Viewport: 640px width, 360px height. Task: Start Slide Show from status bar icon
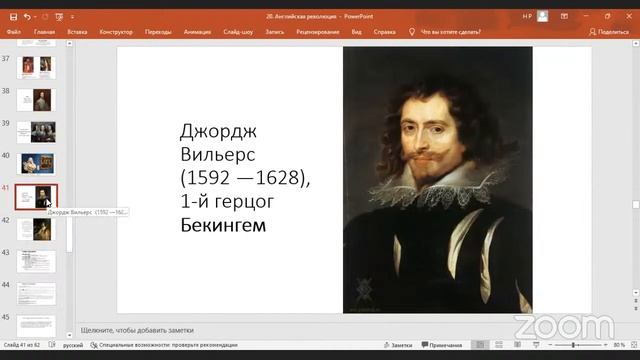tap(536, 345)
